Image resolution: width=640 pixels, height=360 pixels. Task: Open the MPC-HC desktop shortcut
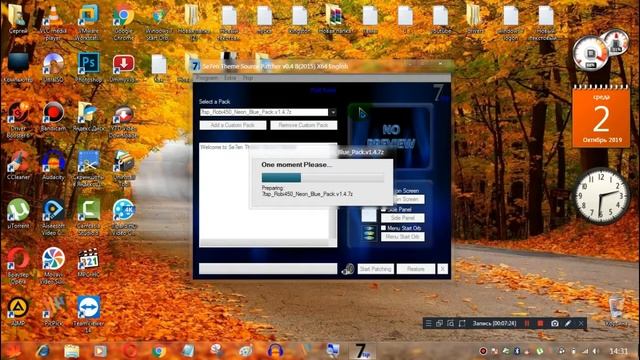(x=88, y=262)
